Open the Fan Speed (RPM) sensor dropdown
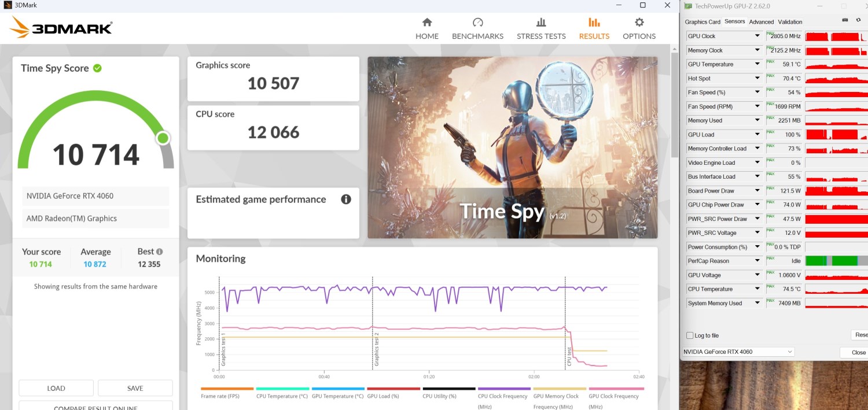 [757, 106]
